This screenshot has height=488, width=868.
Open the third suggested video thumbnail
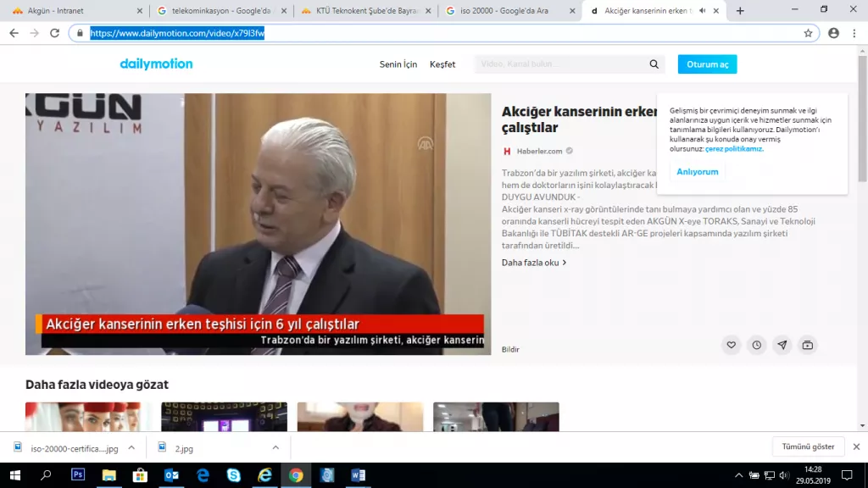[x=360, y=417]
